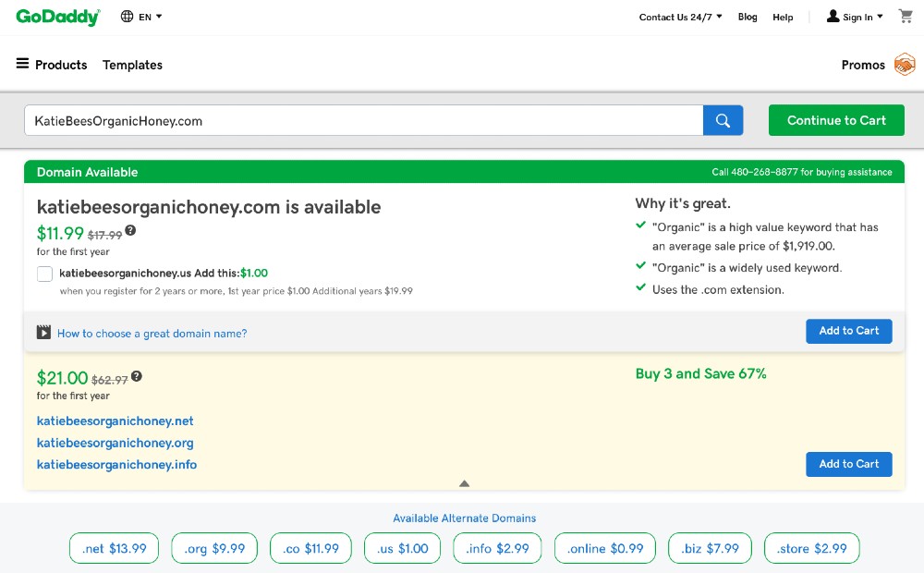
Task: Click the Domain Available banner heading
Action: click(87, 172)
